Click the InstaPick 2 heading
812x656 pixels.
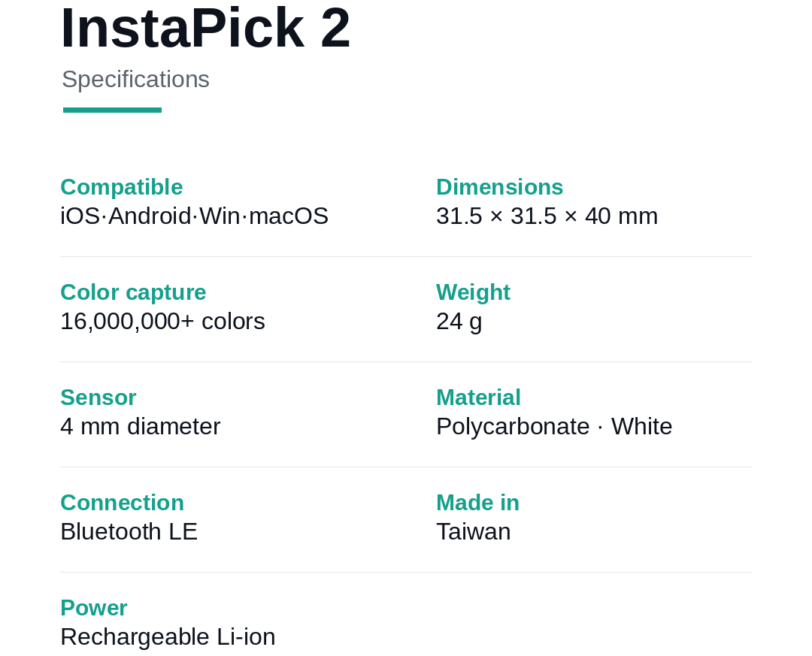205,28
